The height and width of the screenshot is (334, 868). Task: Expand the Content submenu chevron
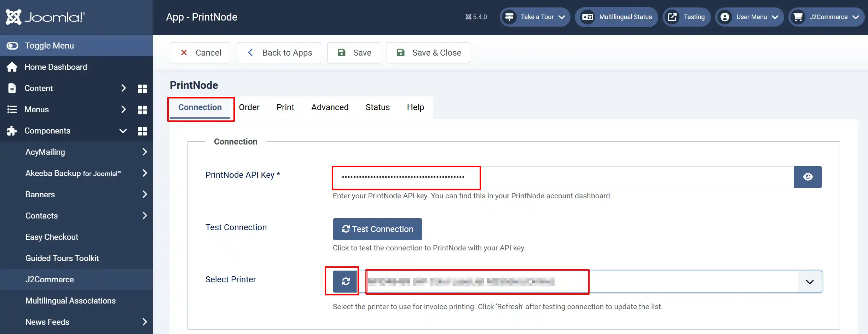point(123,88)
